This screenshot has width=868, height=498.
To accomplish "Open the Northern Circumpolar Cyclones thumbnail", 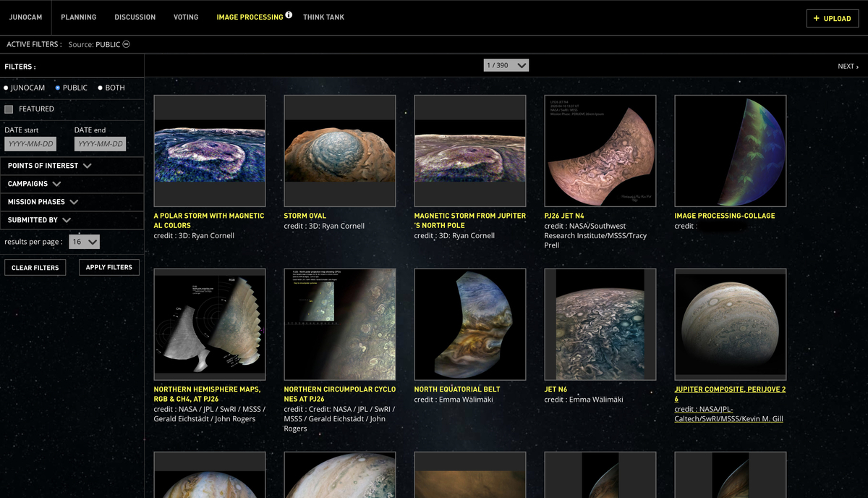I will (x=340, y=324).
